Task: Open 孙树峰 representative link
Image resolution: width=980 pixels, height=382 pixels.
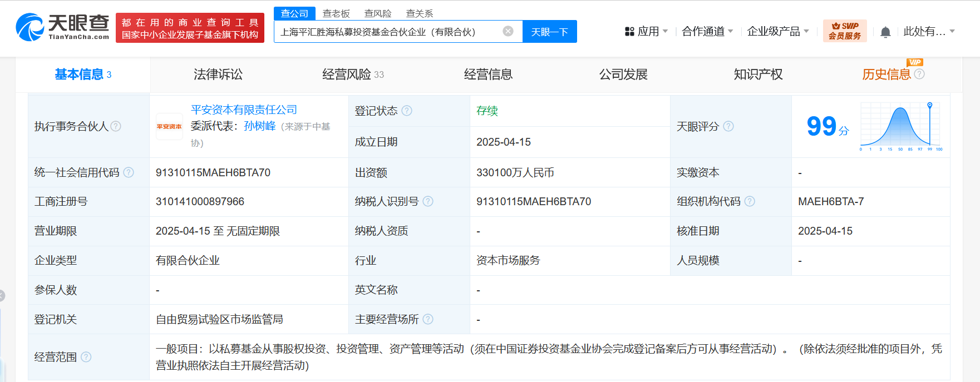Action: tap(260, 126)
